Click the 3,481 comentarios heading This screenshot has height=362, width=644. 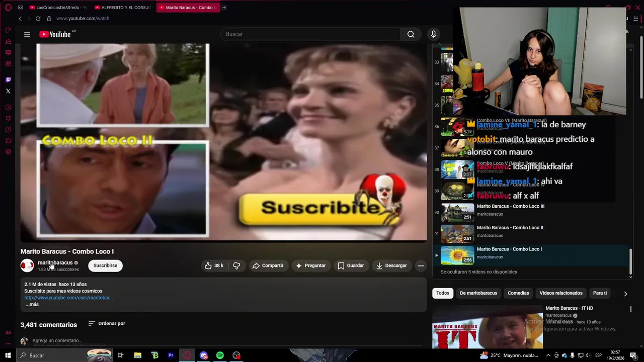point(49,325)
